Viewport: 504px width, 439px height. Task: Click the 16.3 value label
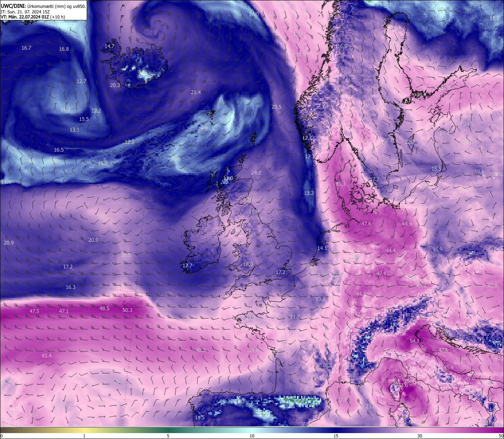tap(70, 287)
